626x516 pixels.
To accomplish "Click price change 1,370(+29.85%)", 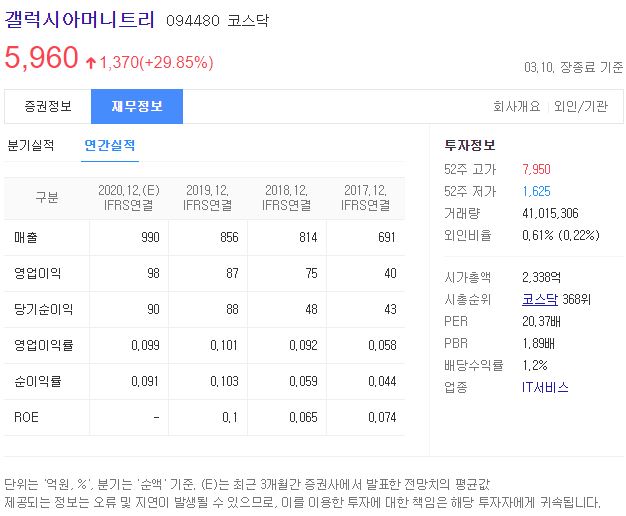I will coord(156,63).
